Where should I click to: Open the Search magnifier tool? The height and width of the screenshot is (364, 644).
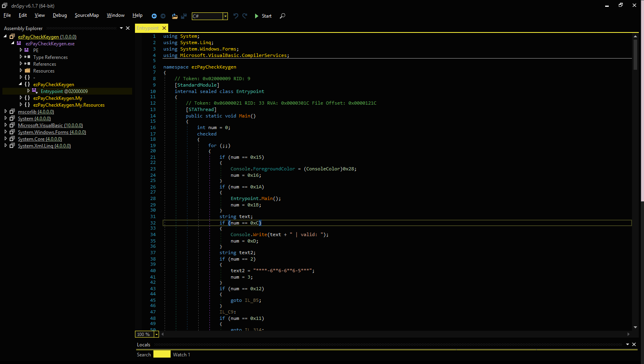pos(282,16)
